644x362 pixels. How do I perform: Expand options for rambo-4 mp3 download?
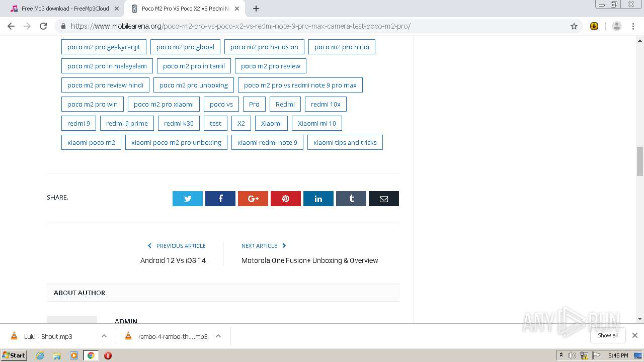(x=218, y=336)
